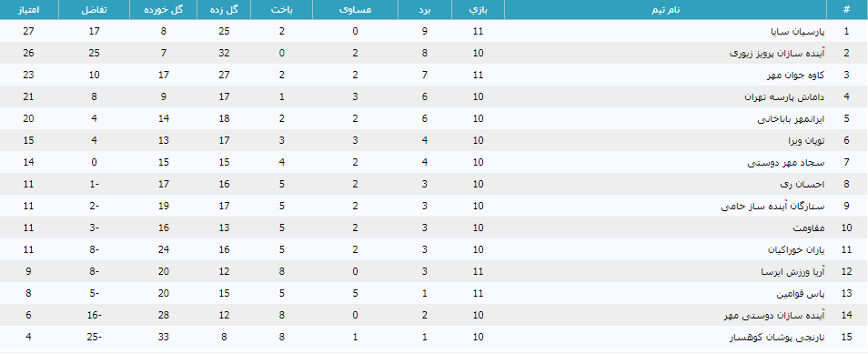This screenshot has height=354, width=868.
Task: Click the گل زده column header
Action: [x=224, y=10]
